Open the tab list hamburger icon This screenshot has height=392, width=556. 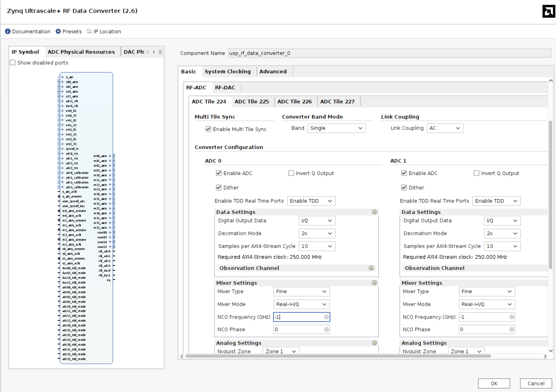click(x=160, y=52)
